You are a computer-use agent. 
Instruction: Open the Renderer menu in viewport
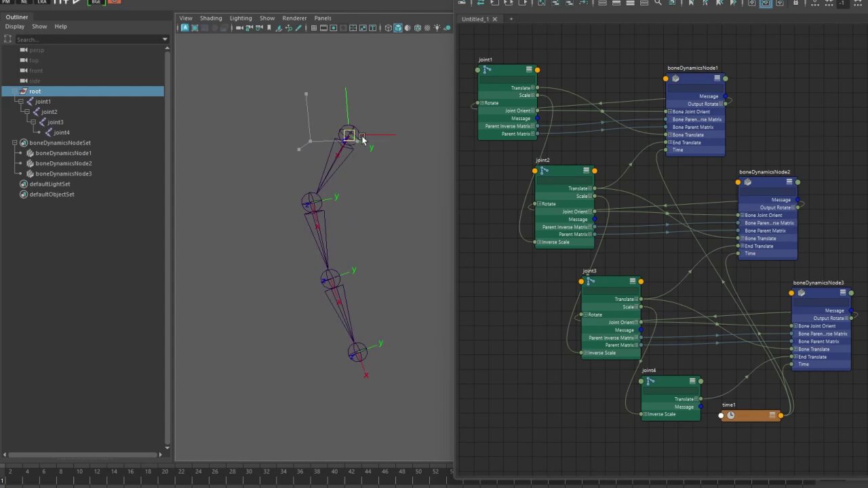(x=294, y=18)
